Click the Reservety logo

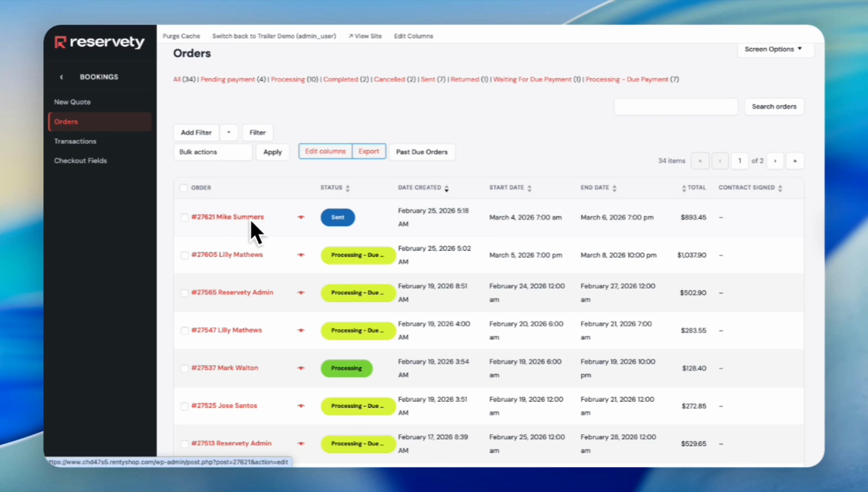(98, 42)
